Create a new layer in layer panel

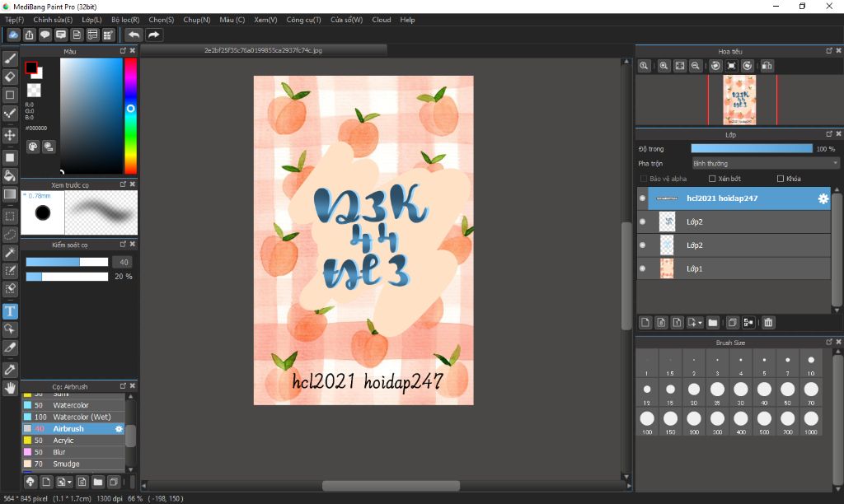tap(645, 323)
